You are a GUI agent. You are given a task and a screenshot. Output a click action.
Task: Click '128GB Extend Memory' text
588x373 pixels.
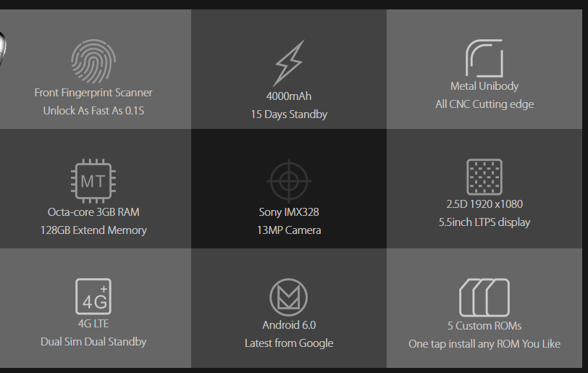click(93, 230)
